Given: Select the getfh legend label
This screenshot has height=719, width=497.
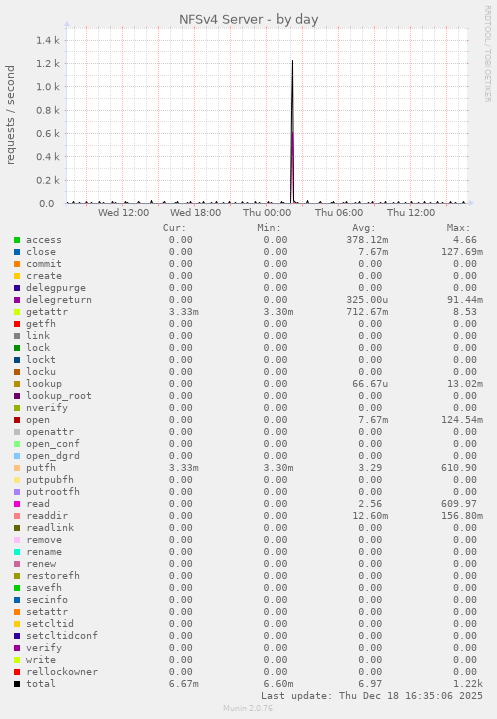Looking at the screenshot, I should pyautogui.click(x=41, y=324).
